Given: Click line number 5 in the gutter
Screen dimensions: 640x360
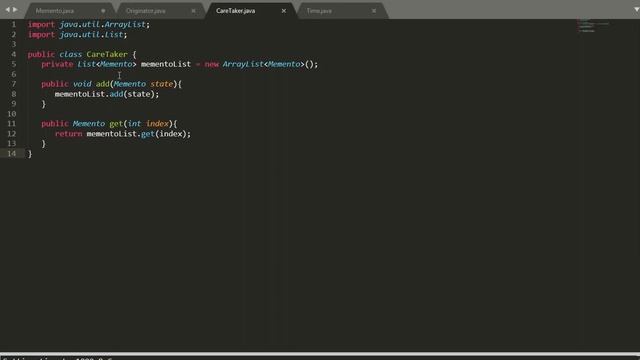Looking at the screenshot, I should coord(13,64).
